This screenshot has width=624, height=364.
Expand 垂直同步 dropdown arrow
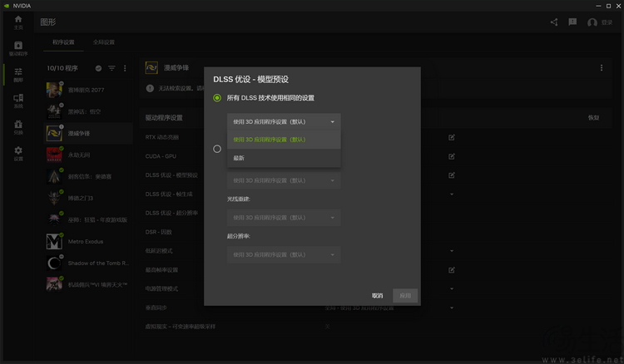[452, 308]
